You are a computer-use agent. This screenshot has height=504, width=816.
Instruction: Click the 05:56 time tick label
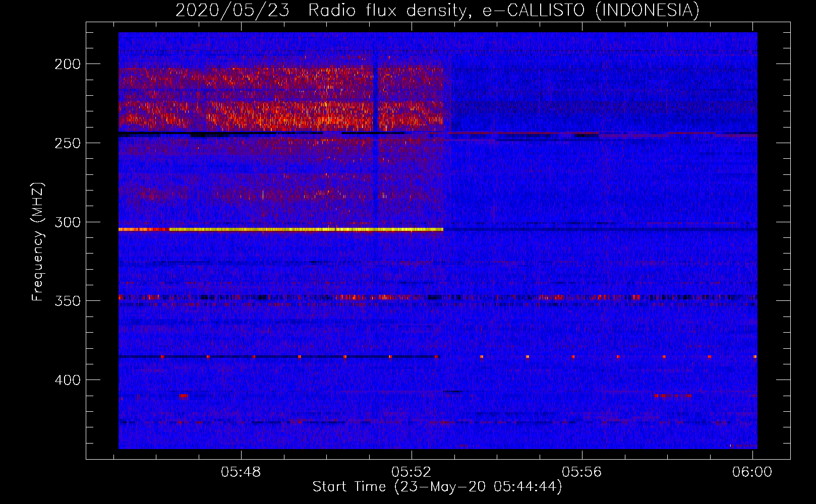click(582, 472)
